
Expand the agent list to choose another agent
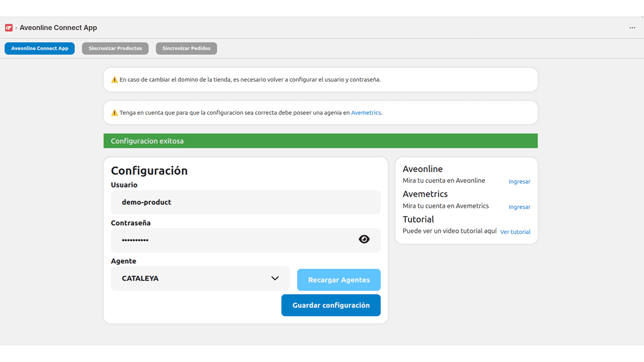pyautogui.click(x=200, y=278)
